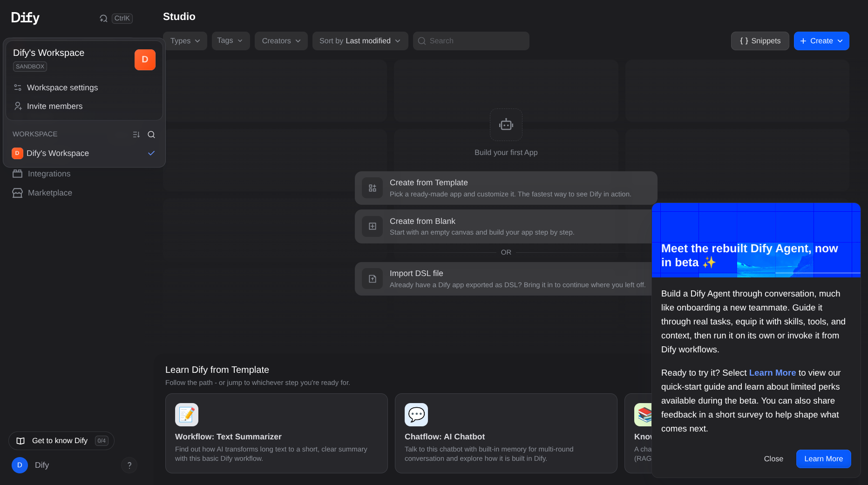
Task: Open quick search icon beside CtrlK
Action: click(x=103, y=19)
